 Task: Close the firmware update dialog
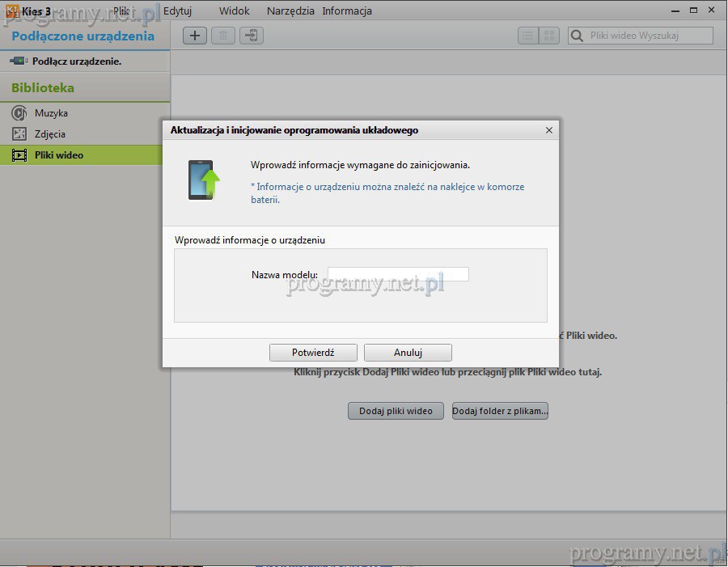click(x=549, y=130)
